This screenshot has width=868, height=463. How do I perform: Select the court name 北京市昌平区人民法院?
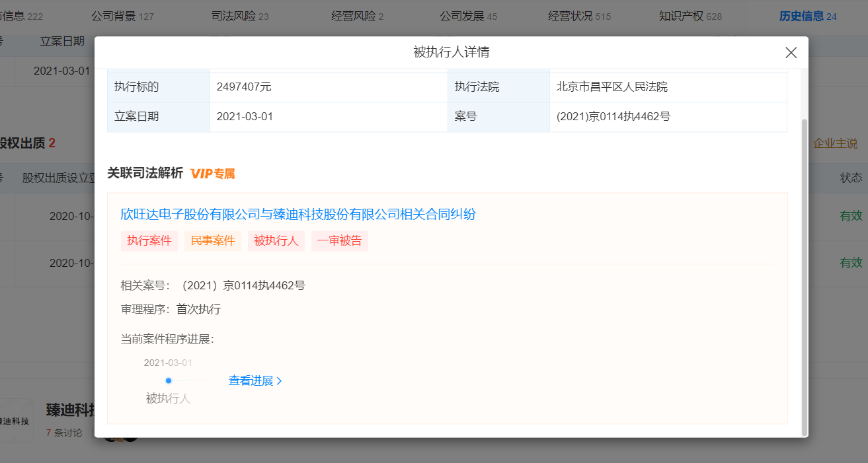coord(612,87)
